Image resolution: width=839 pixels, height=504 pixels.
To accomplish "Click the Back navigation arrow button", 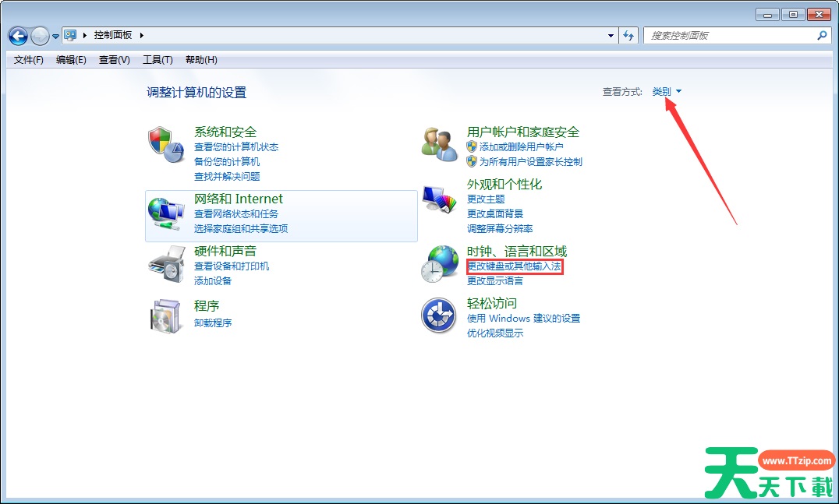I will click(18, 37).
